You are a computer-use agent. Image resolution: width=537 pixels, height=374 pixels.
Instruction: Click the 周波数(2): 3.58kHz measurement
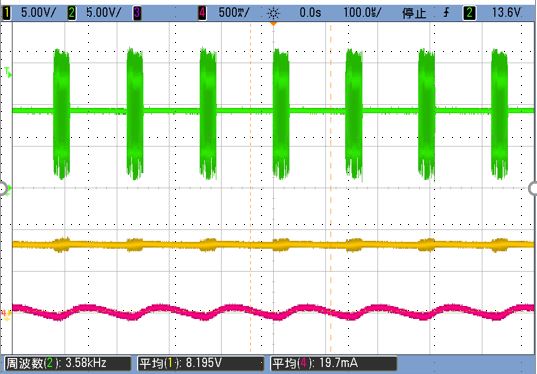coord(67,363)
